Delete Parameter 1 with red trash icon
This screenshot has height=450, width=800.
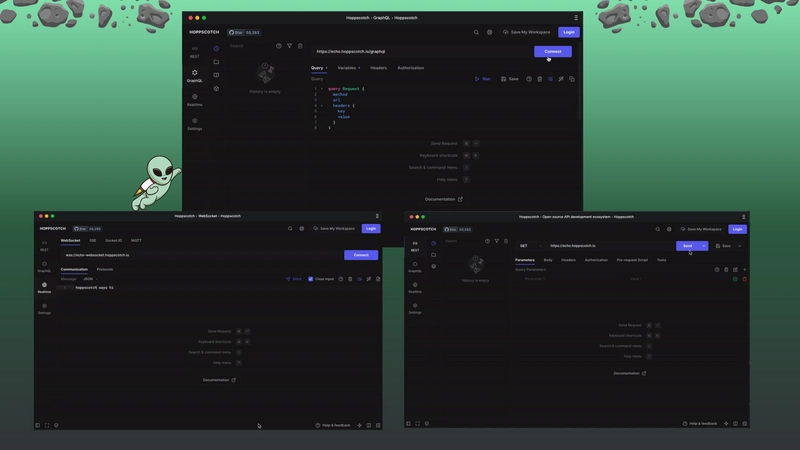[745, 279]
